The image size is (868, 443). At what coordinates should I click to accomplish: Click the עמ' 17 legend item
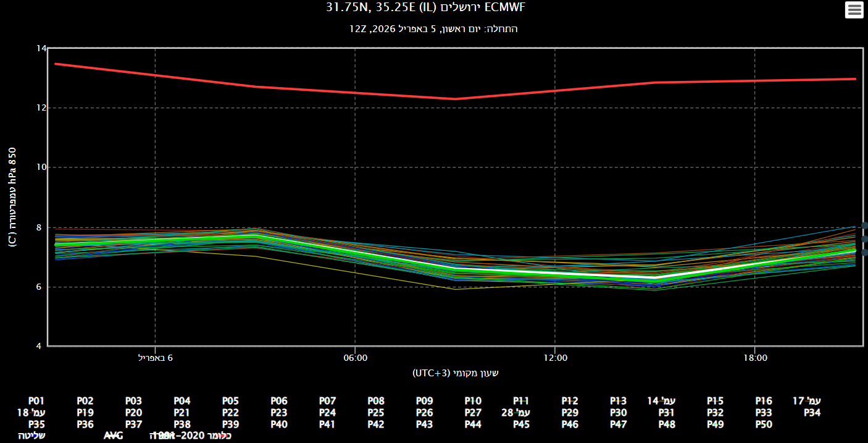pyautogui.click(x=806, y=401)
